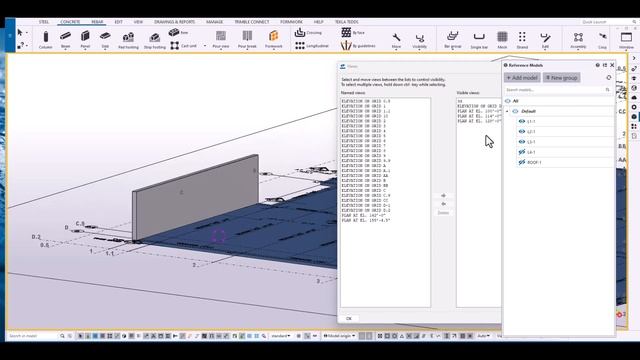Select the L3-1 model row
The width and height of the screenshot is (640, 360).
566,142
